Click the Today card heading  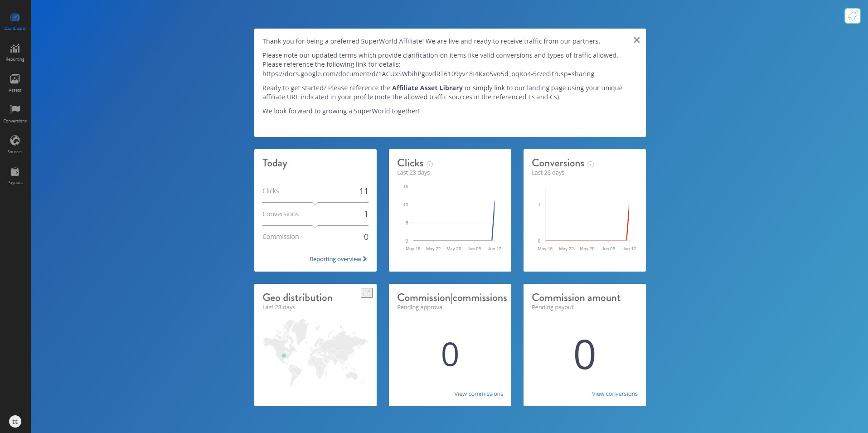[275, 163]
